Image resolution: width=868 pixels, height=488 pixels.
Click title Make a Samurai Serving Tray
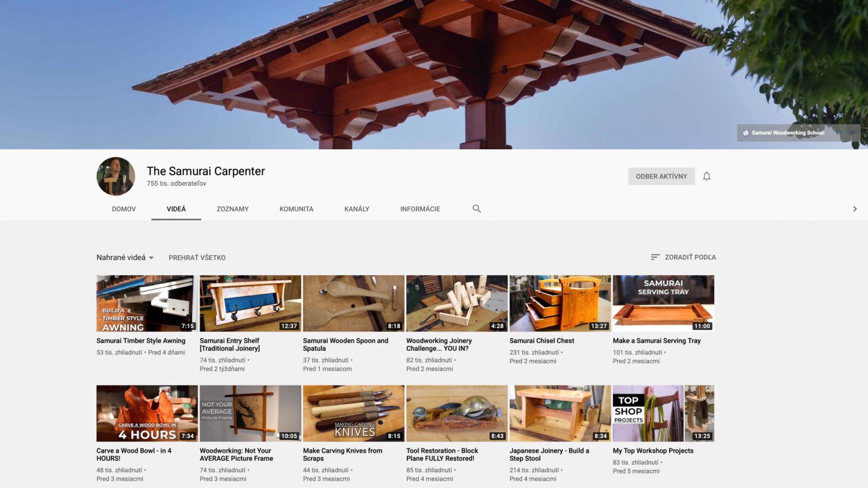pyautogui.click(x=657, y=341)
